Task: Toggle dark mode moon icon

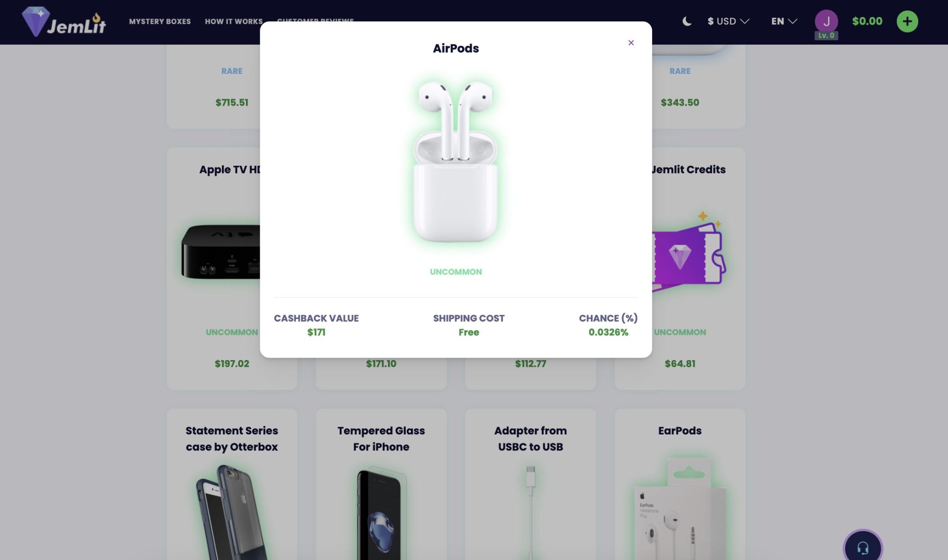Action: (x=687, y=21)
